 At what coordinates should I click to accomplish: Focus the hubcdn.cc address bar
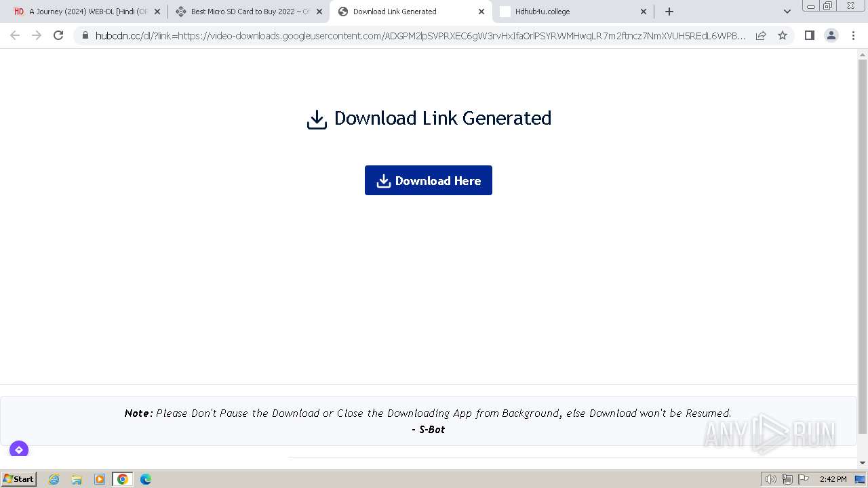(420, 35)
